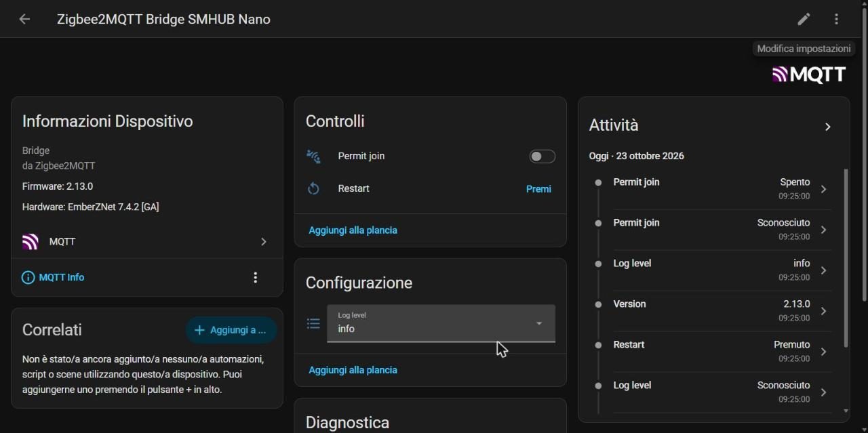This screenshot has width=868, height=433.
Task: Expand the Attività panel via header chevron
Action: 827,127
